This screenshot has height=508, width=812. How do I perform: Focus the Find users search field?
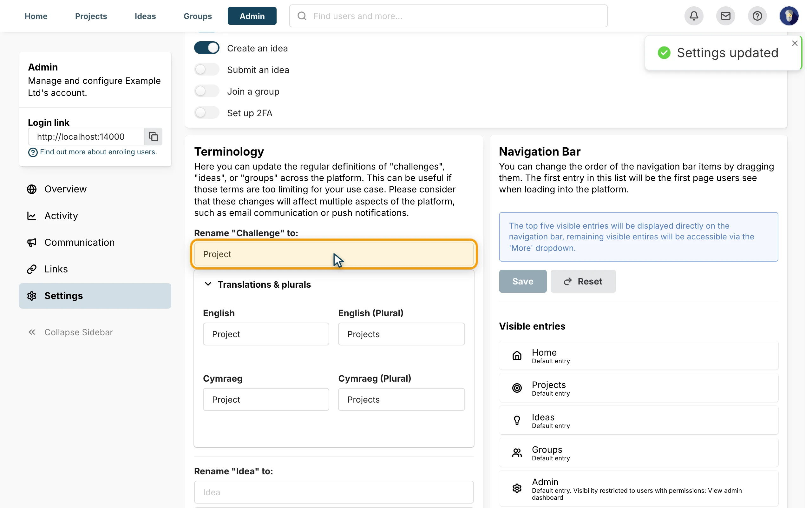448,16
